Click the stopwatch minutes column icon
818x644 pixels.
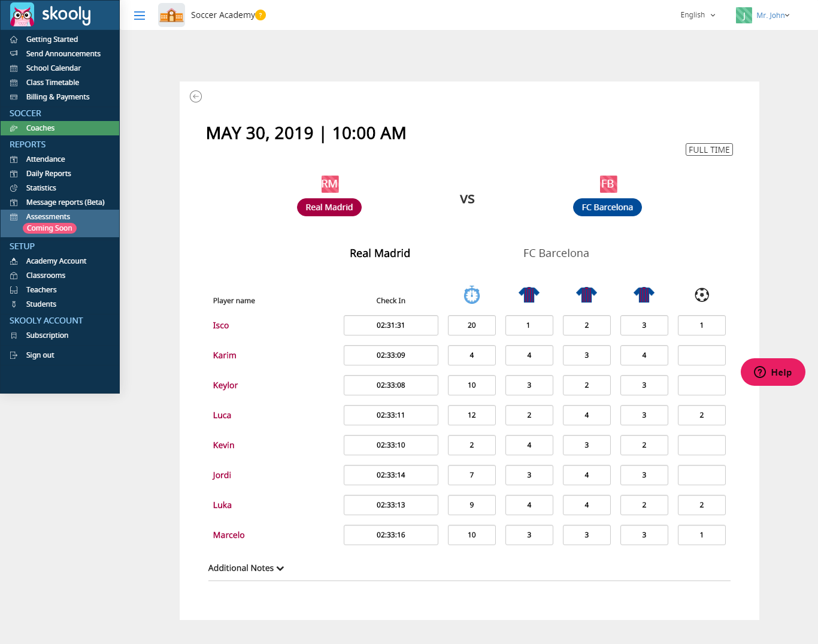[472, 294]
